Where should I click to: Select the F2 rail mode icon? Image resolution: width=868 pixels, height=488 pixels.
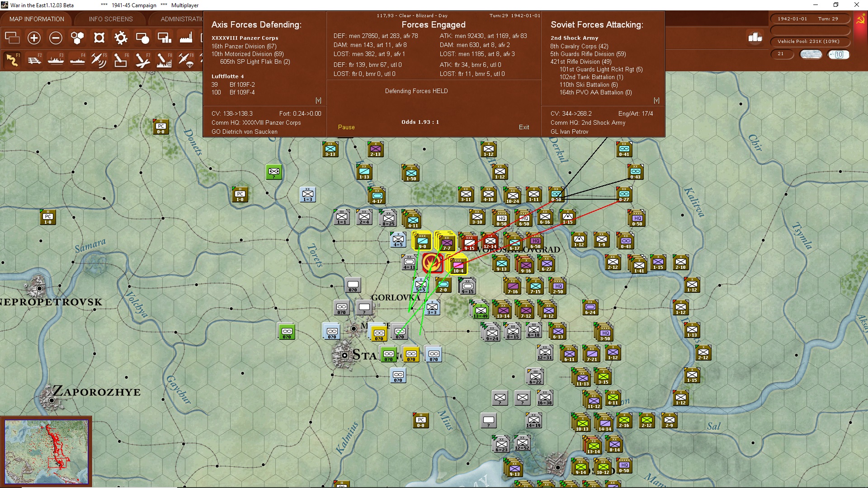[x=34, y=60]
